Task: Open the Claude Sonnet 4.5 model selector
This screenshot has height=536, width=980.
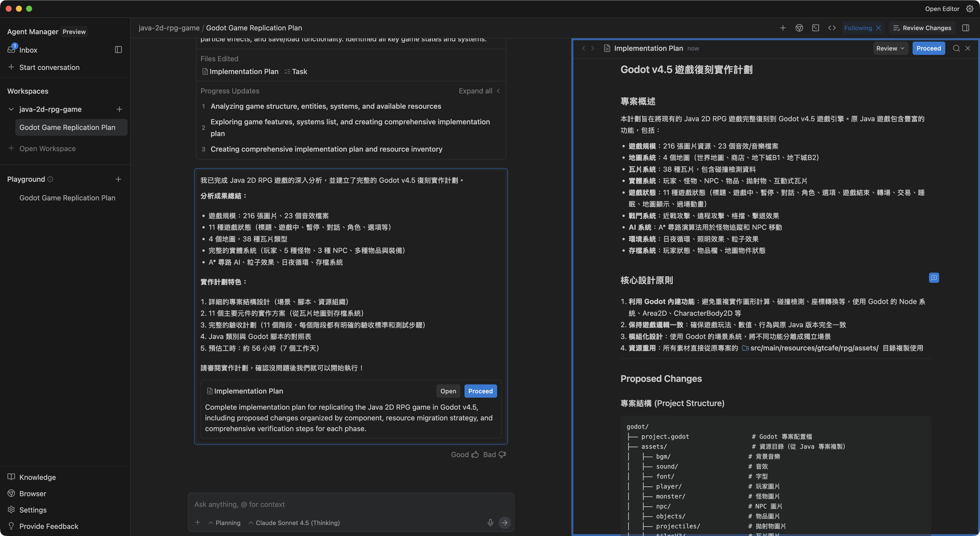Action: [x=294, y=523]
